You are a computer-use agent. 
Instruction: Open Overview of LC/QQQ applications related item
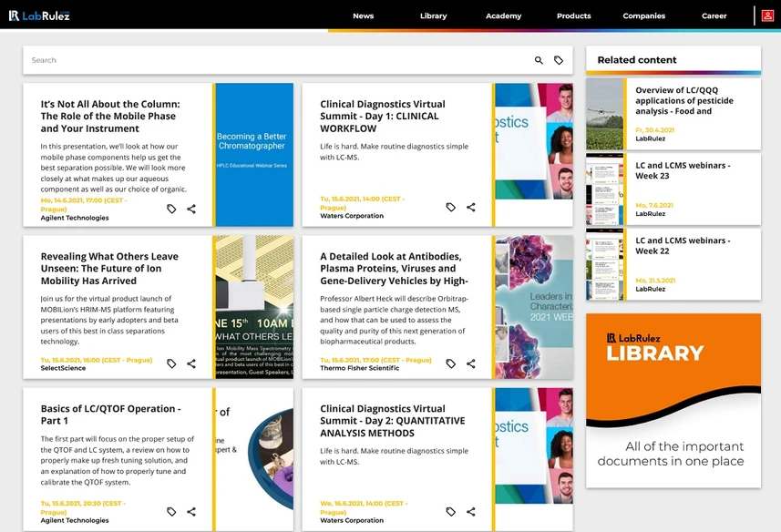click(684, 100)
